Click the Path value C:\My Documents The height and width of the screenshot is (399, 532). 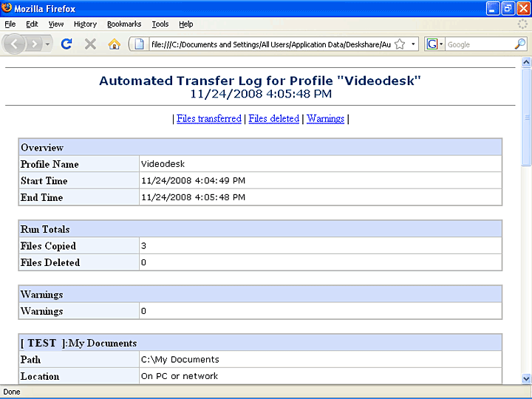point(180,360)
